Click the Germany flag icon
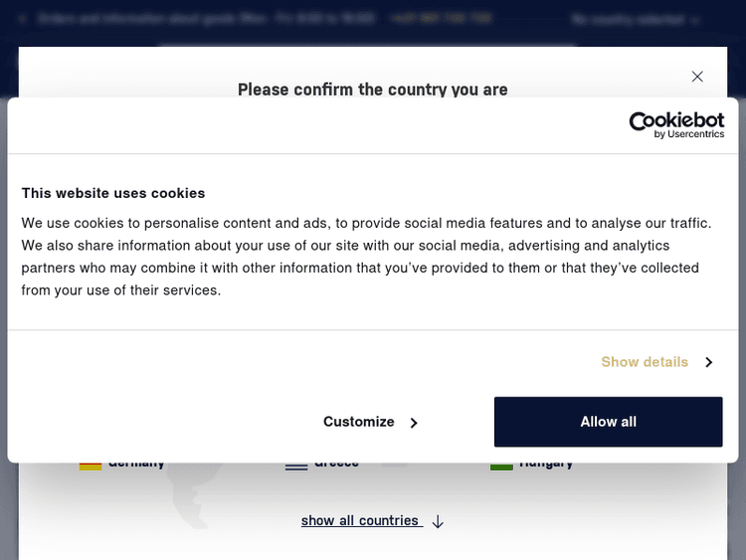The width and height of the screenshot is (746, 560). [91, 465]
